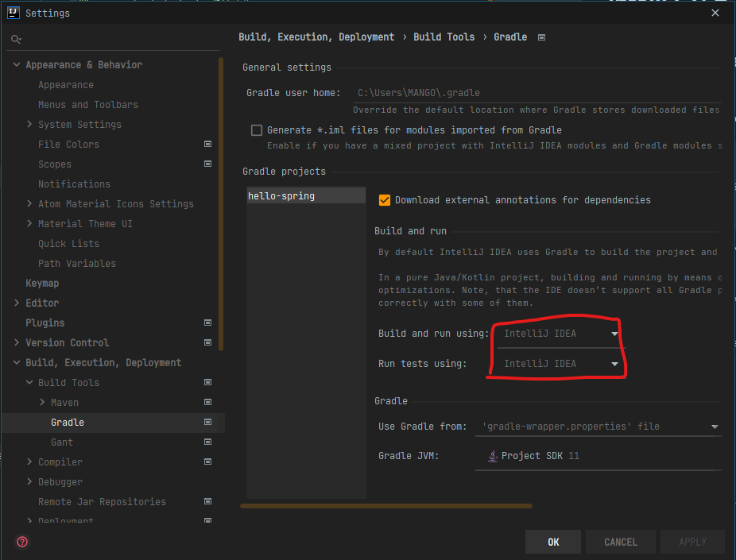The image size is (736, 560).
Task: Click project-level icon next to File Colors
Action: (207, 144)
